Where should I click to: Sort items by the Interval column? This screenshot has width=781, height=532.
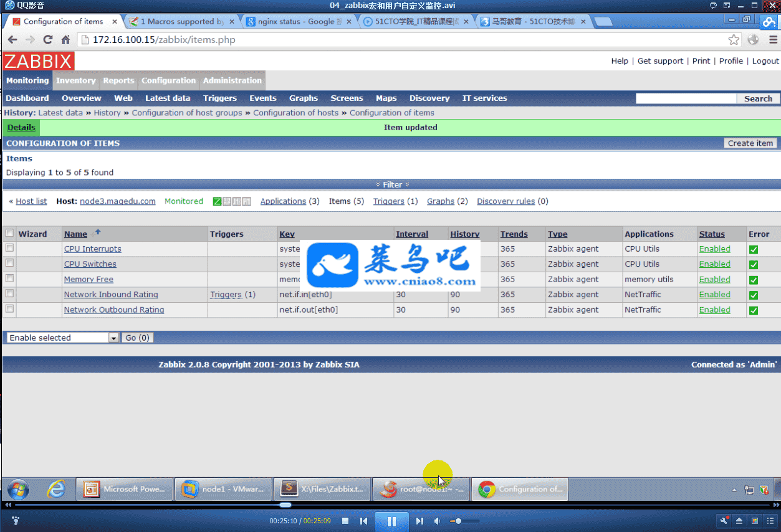(x=412, y=234)
